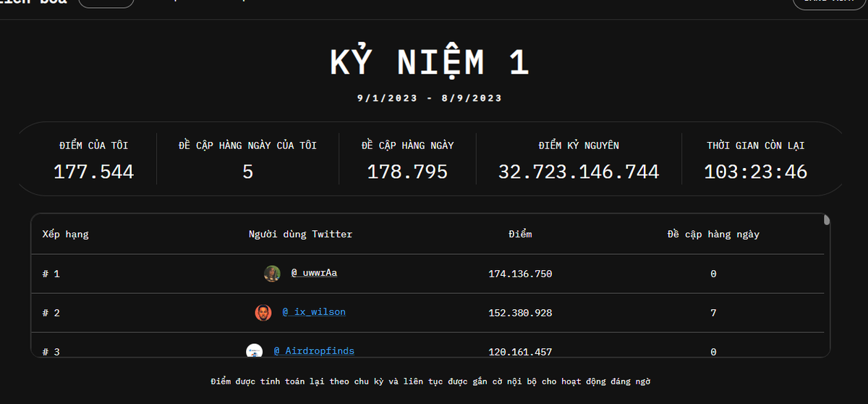Click the epoch points value 32.723.146.744
Screen dimensions: 868x404
tap(579, 172)
